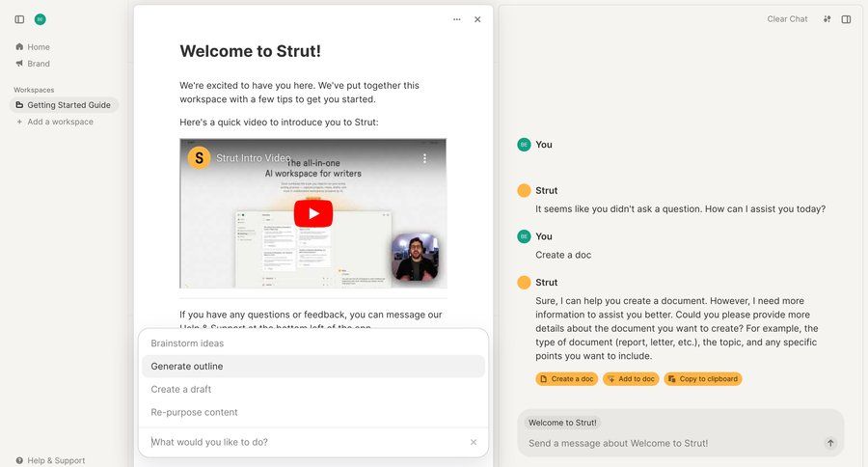This screenshot has height=467, width=868.
Task: Choose Generate outline option
Action: pyautogui.click(x=313, y=367)
